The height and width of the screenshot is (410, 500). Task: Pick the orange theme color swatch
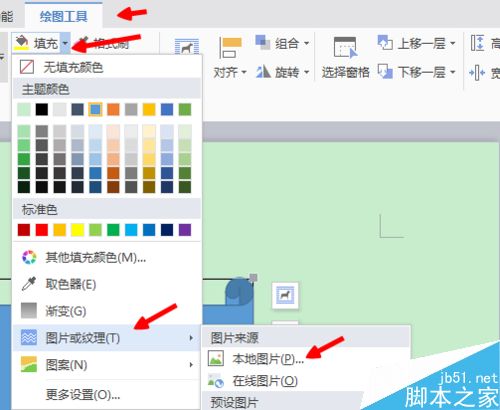tap(113, 109)
